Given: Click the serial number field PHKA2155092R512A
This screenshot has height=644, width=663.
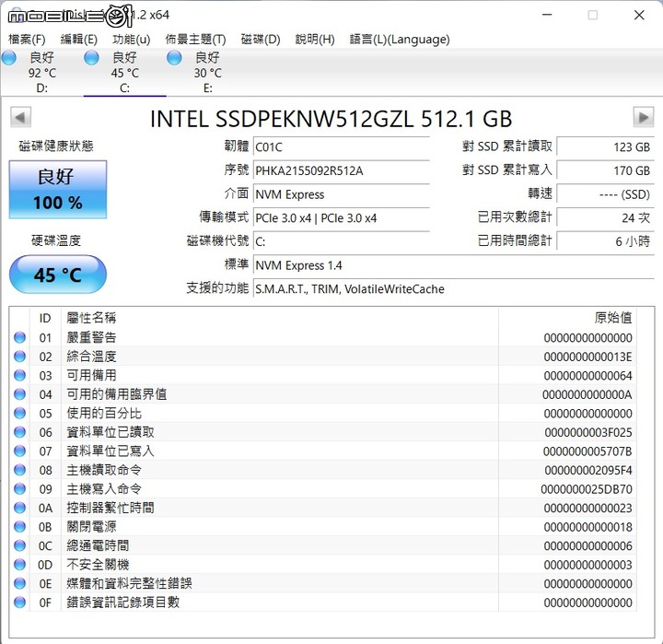Looking at the screenshot, I should point(342,171).
